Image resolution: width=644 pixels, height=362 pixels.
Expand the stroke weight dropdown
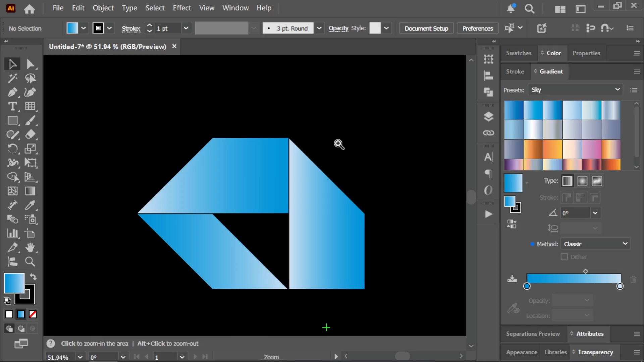click(186, 28)
